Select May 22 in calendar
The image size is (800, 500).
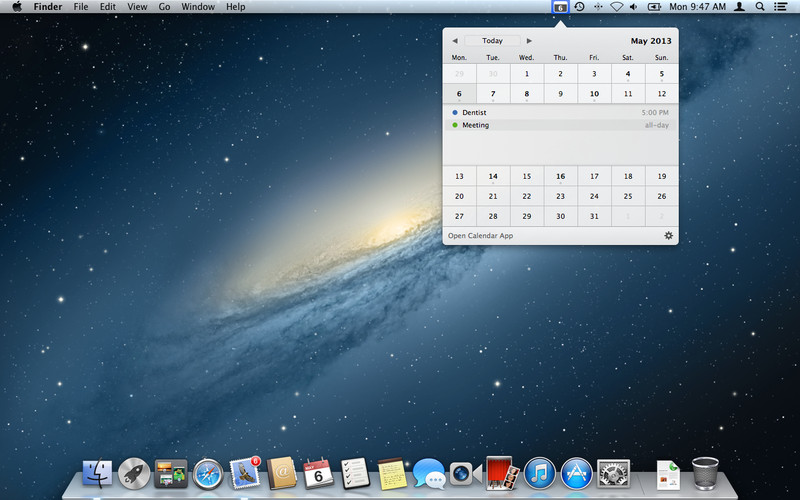[x=527, y=196]
